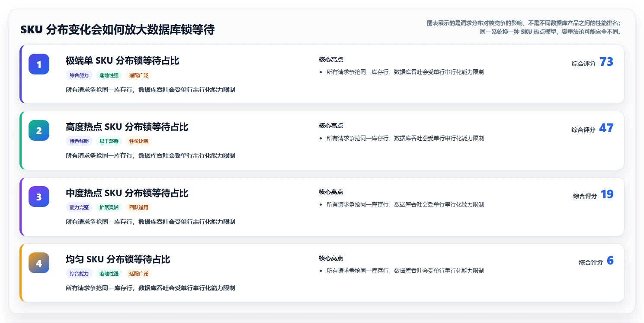Select the 特色鲜明 tag
The width and height of the screenshot is (644, 323).
click(79, 141)
